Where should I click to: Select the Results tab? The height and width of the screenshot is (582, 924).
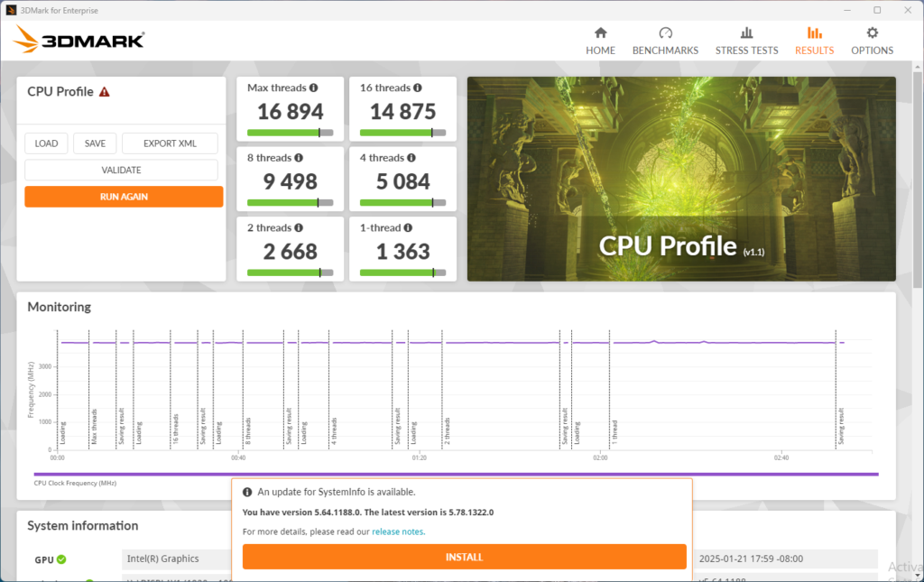pyautogui.click(x=815, y=42)
